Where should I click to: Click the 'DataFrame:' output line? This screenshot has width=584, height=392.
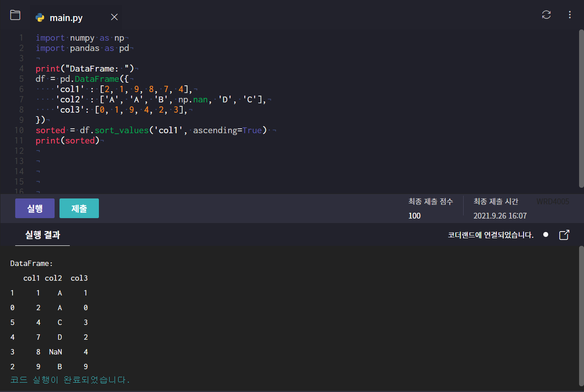click(32, 264)
